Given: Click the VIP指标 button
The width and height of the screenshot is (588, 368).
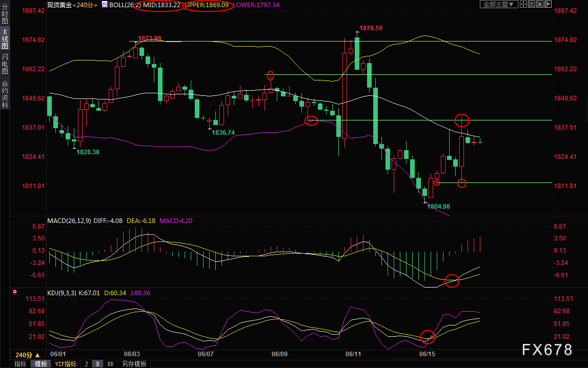Looking at the screenshot, I should click(66, 364).
